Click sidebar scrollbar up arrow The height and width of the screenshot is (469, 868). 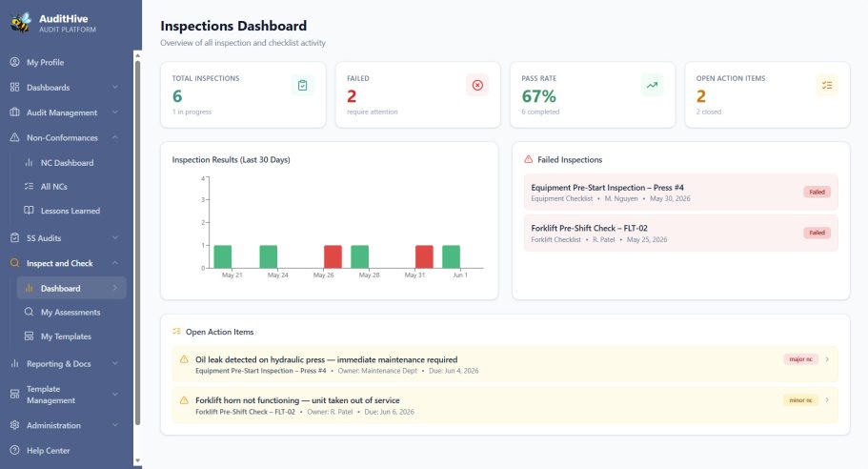(138, 55)
